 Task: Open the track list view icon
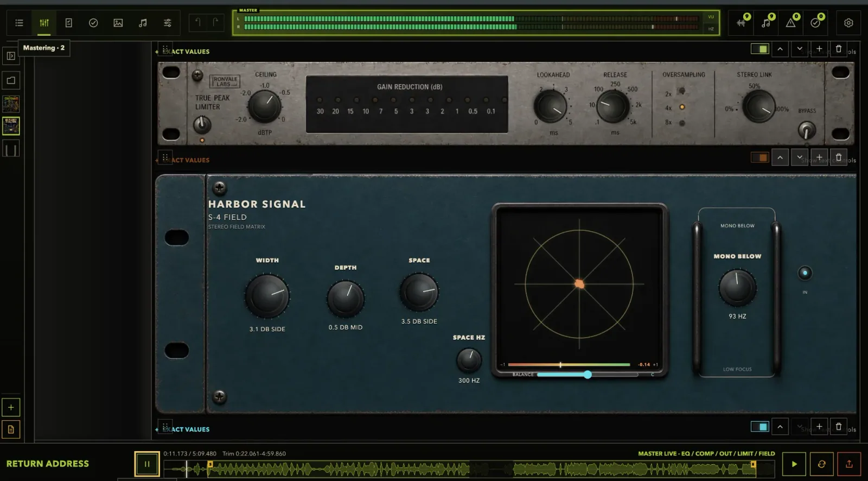(x=20, y=23)
